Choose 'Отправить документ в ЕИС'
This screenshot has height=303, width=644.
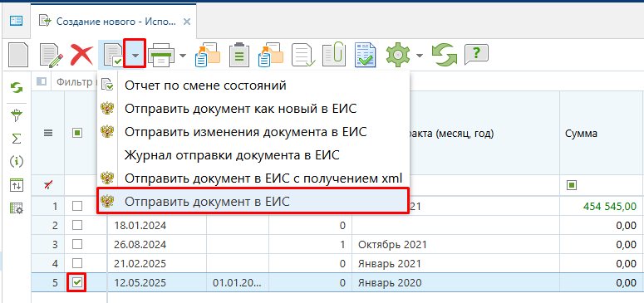(x=253, y=201)
